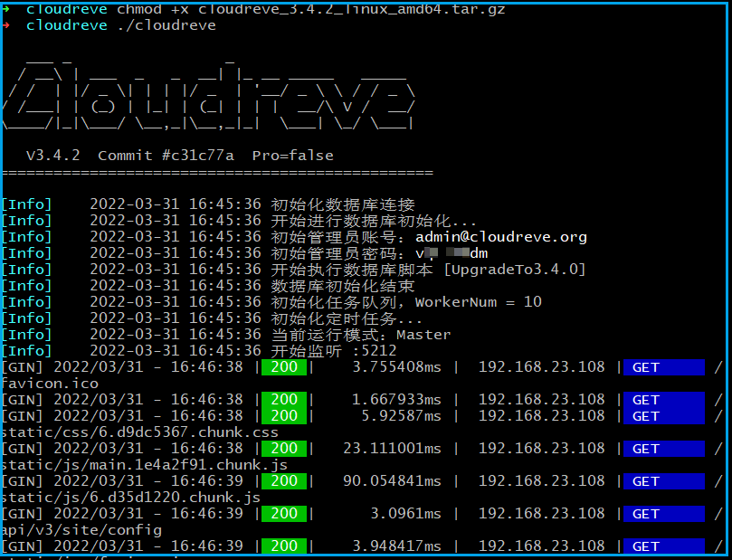
Task: Click the 开始进行数据库初始化... log message
Action: point(374,221)
